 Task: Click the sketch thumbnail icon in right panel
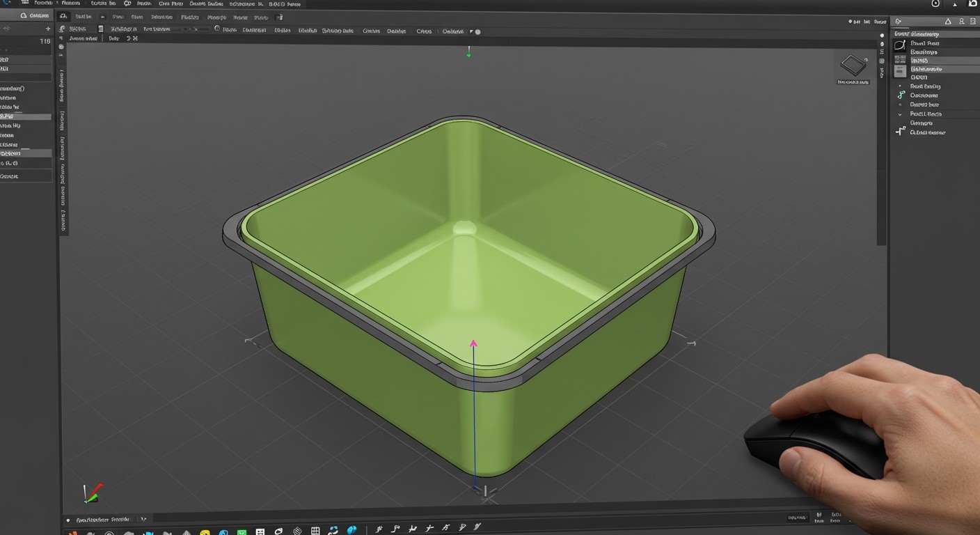(900, 45)
